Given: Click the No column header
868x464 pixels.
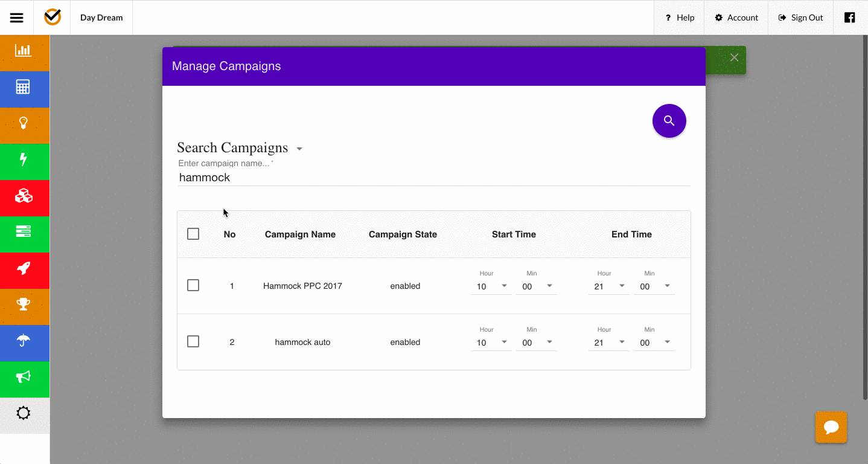Looking at the screenshot, I should click(229, 234).
